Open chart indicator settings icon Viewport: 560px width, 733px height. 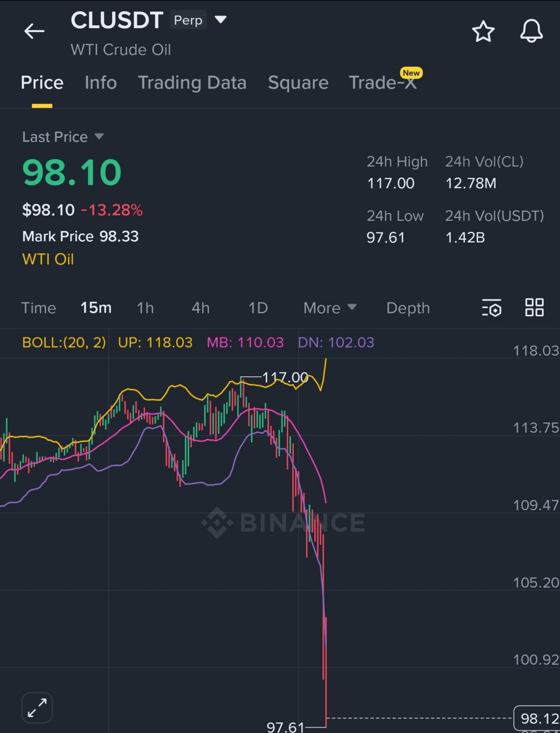click(x=492, y=308)
